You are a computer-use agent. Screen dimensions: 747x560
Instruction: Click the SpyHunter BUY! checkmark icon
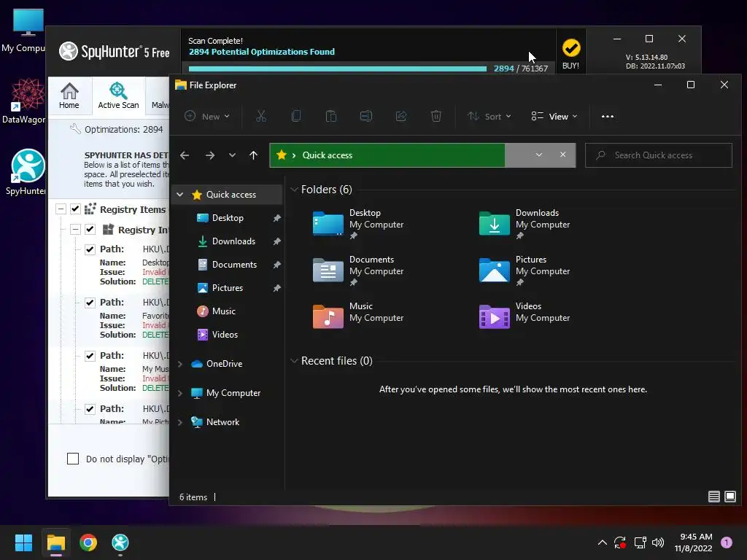(570, 48)
